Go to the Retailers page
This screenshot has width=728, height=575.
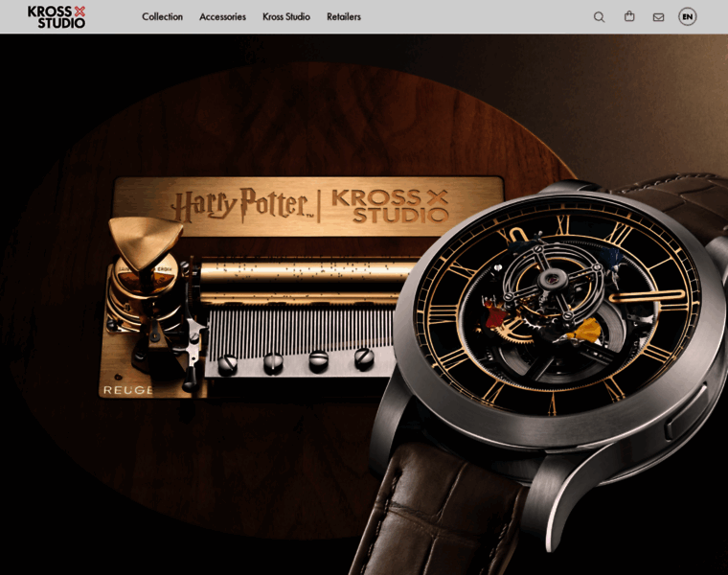344,16
